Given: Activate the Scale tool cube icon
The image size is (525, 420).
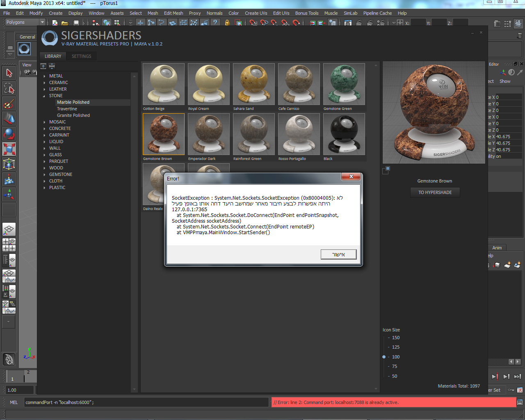Looking at the screenshot, I should click(9, 149).
